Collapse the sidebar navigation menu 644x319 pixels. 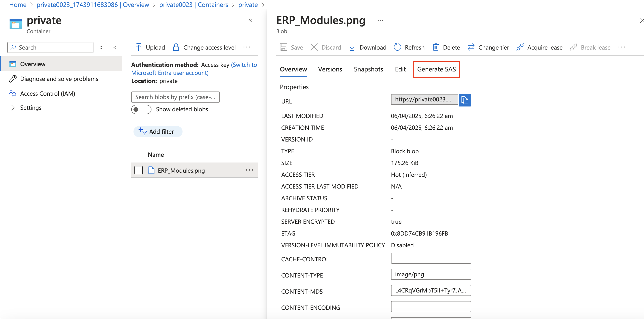[x=114, y=47]
